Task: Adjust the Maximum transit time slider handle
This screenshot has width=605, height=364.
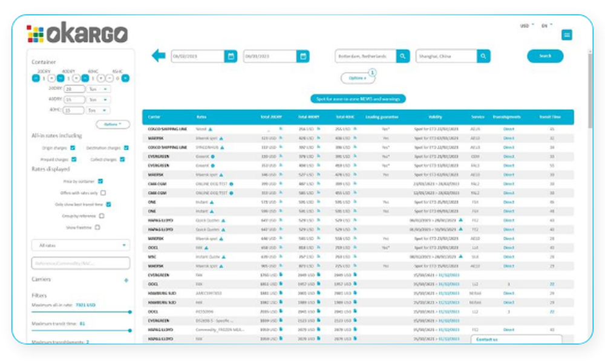Action: [130, 331]
